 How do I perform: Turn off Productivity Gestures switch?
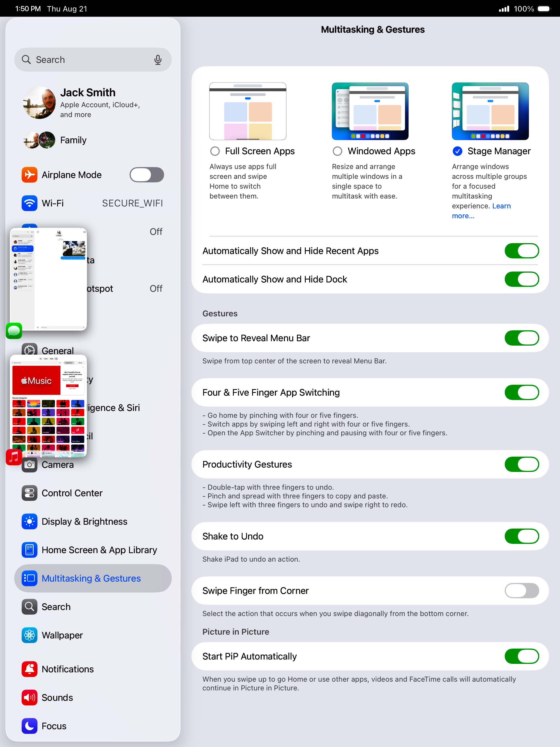pos(522,464)
